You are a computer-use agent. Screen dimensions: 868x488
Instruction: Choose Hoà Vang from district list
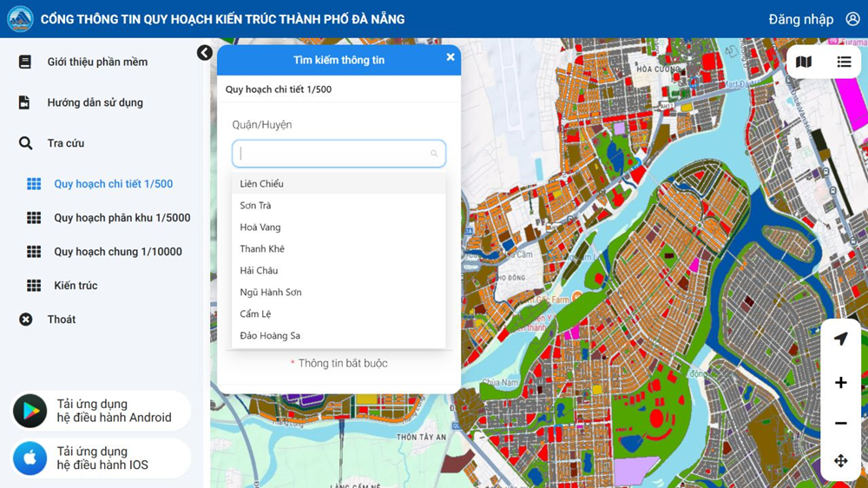(x=339, y=227)
